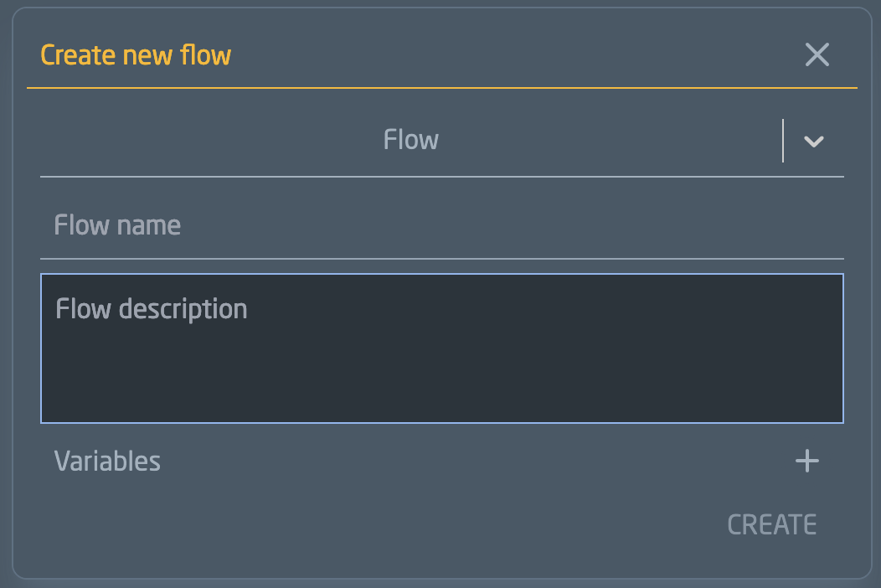Dismiss the dialog via the close icon

(x=817, y=54)
